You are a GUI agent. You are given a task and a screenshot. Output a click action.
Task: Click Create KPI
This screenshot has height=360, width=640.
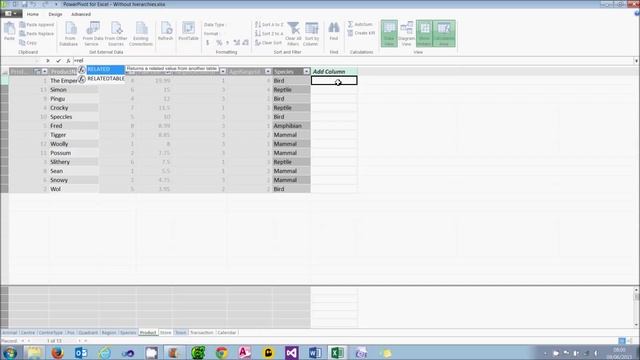361,33
